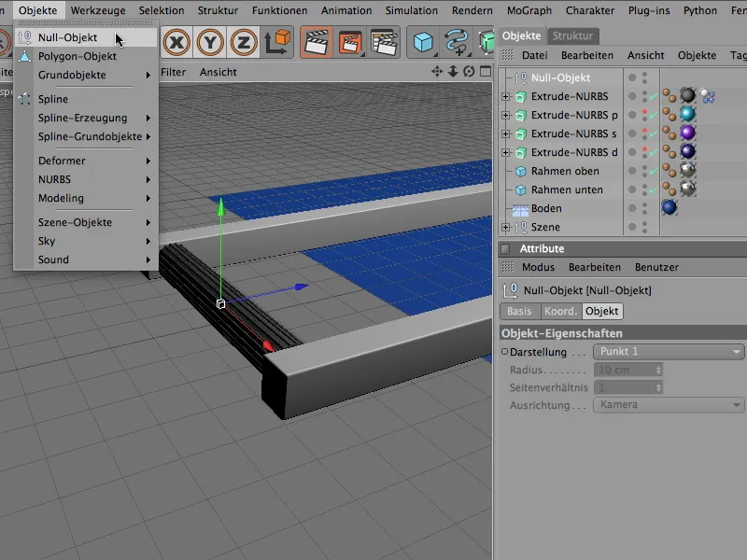Click the cube primitive object icon
Viewport: 747px width, 560px height.
(425, 42)
